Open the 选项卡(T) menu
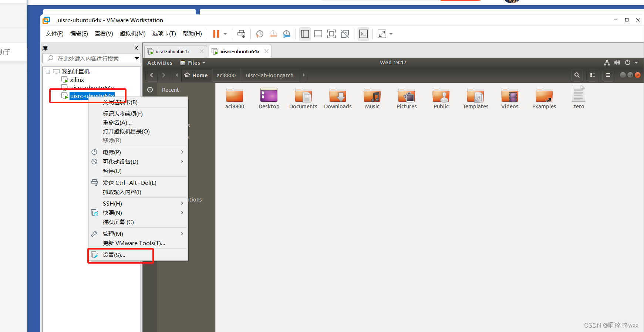The image size is (644, 332). 164,34
